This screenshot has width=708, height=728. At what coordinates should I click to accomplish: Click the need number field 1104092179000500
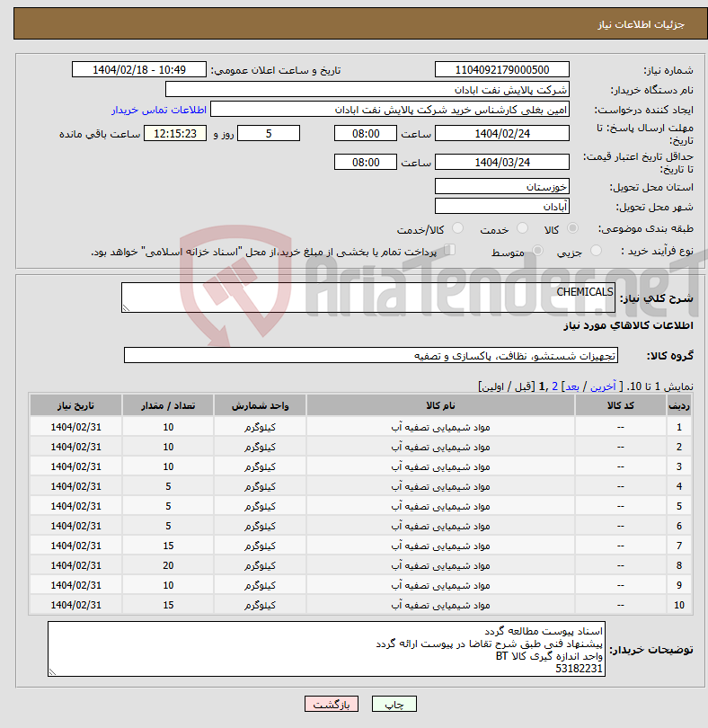[x=502, y=69]
